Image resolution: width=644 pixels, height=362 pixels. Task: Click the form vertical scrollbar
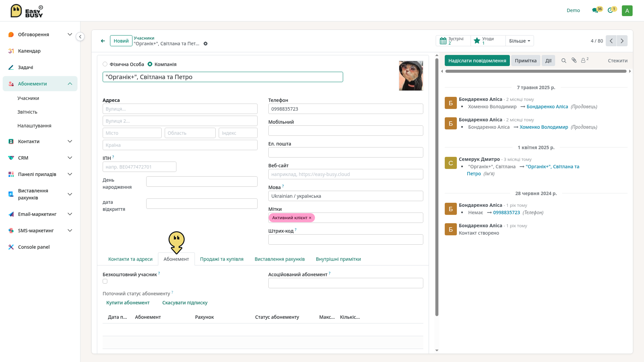[x=437, y=187]
